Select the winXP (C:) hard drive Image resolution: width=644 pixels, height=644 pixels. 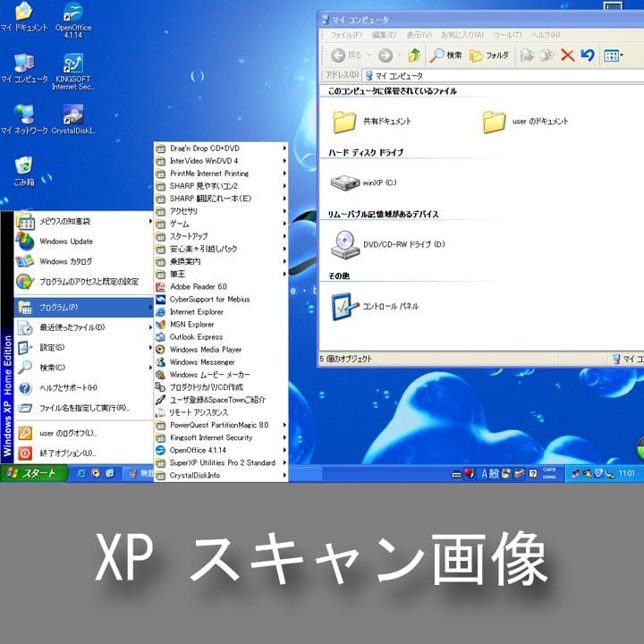364,182
